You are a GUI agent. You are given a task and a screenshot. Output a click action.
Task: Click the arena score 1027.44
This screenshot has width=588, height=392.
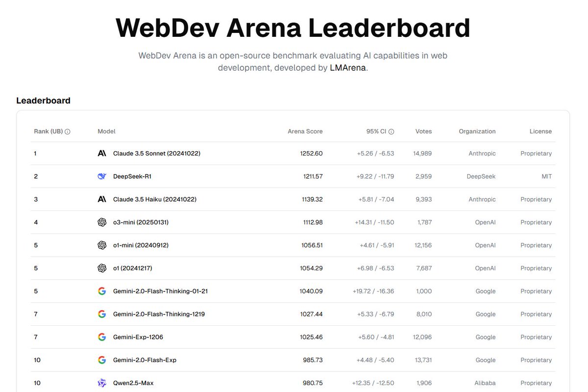point(312,314)
